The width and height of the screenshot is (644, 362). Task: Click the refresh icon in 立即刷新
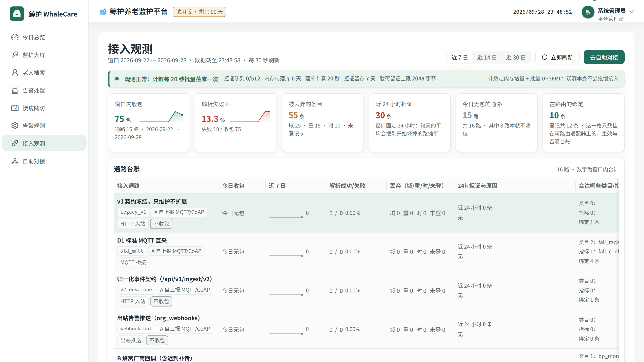click(x=545, y=57)
